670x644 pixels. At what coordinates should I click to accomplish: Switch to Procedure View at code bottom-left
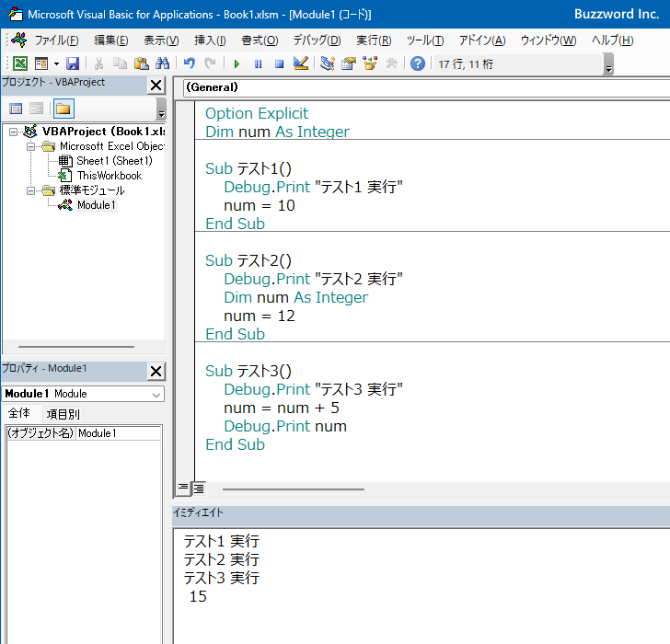tap(183, 488)
